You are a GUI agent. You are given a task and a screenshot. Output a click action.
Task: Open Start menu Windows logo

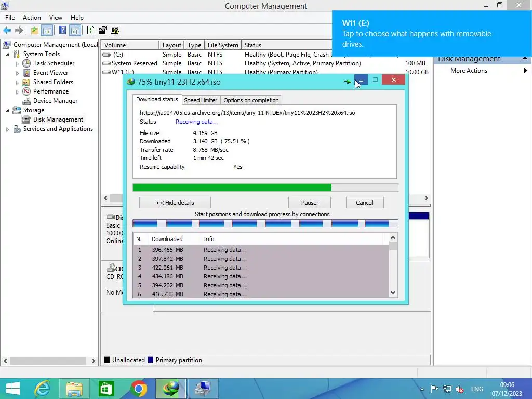13,389
